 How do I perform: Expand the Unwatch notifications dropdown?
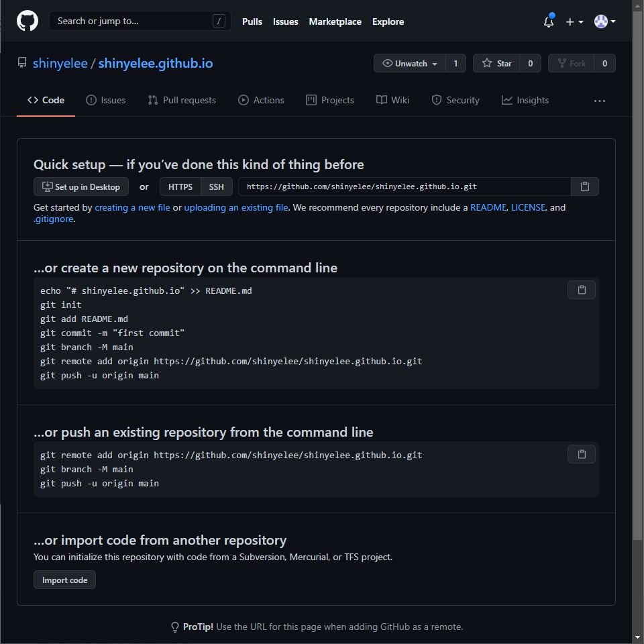409,63
